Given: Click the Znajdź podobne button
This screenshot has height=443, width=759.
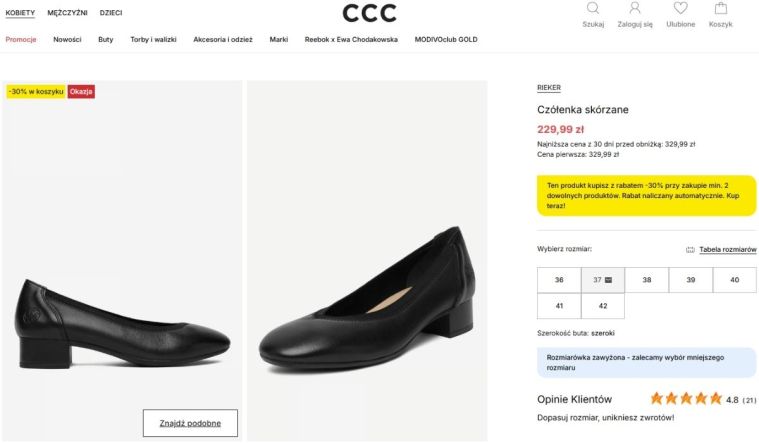Looking at the screenshot, I should (190, 423).
